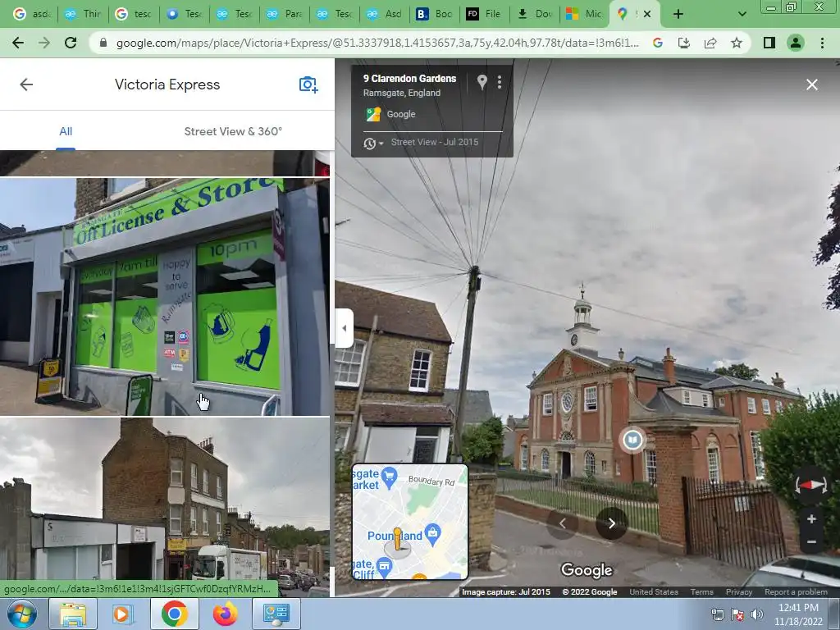This screenshot has height=630, width=840.
Task: Click the browser back arrow
Action: [x=18, y=43]
